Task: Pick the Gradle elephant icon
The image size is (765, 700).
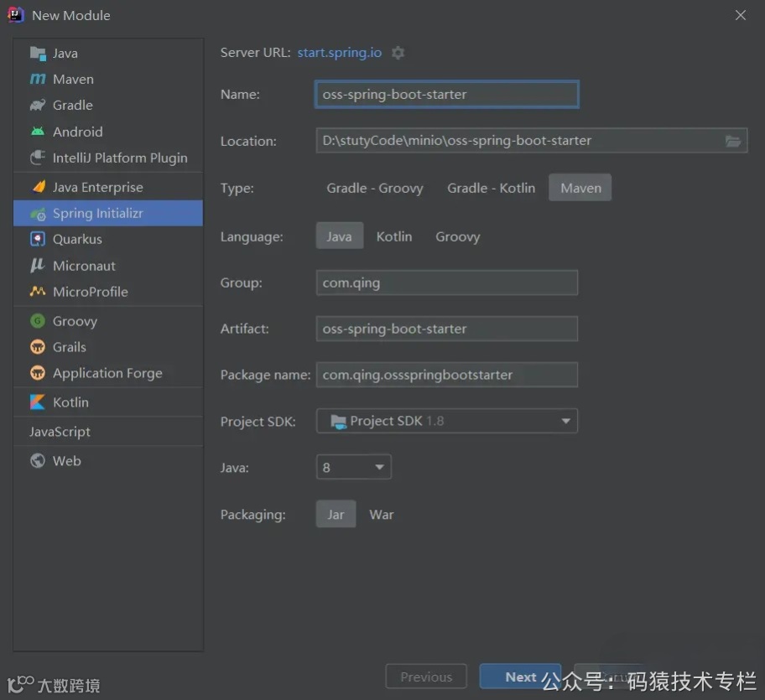Action: click(38, 105)
